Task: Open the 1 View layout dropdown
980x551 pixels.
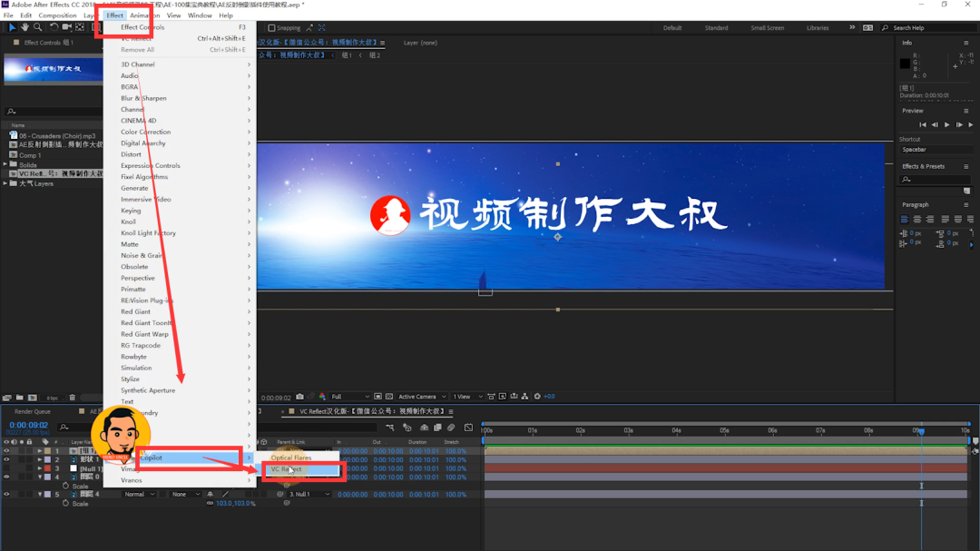Action: point(467,397)
